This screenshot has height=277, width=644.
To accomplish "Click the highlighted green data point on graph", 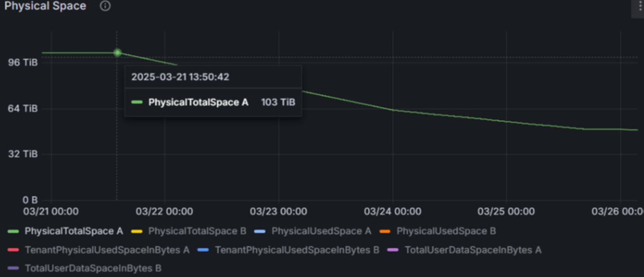I will pos(118,53).
